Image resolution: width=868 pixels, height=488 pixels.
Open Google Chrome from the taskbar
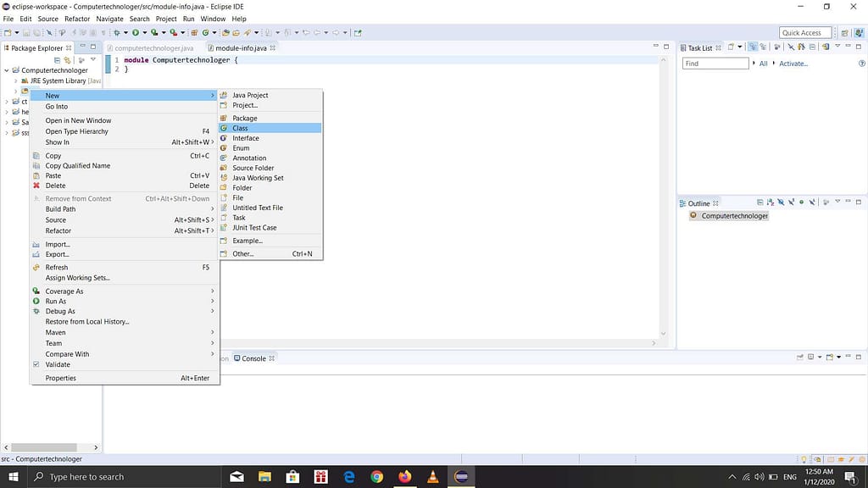377,476
